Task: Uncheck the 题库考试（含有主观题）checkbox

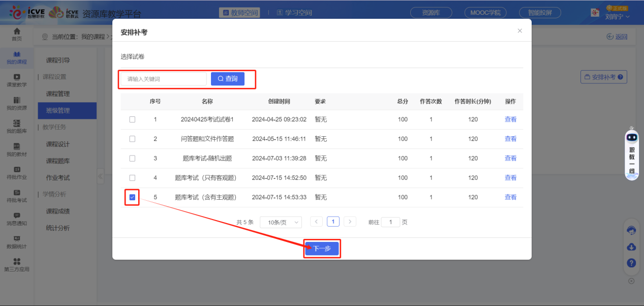Action: [132, 197]
